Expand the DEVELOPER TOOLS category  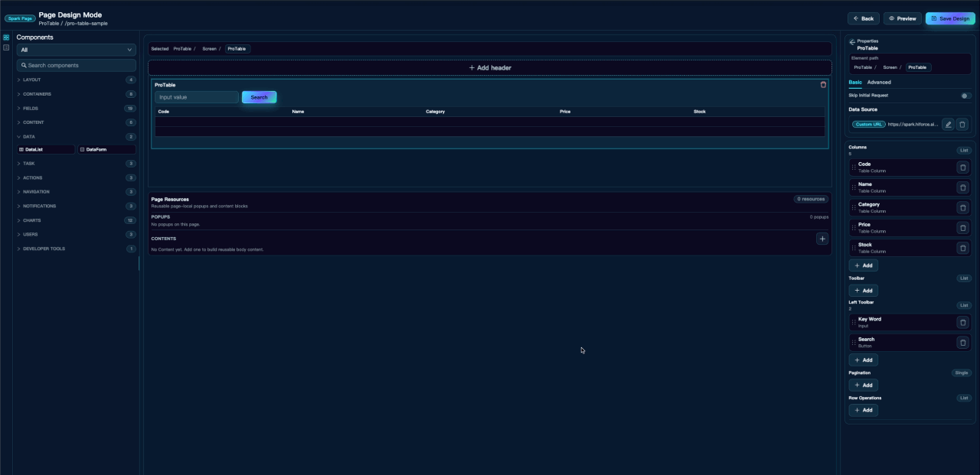click(77, 249)
